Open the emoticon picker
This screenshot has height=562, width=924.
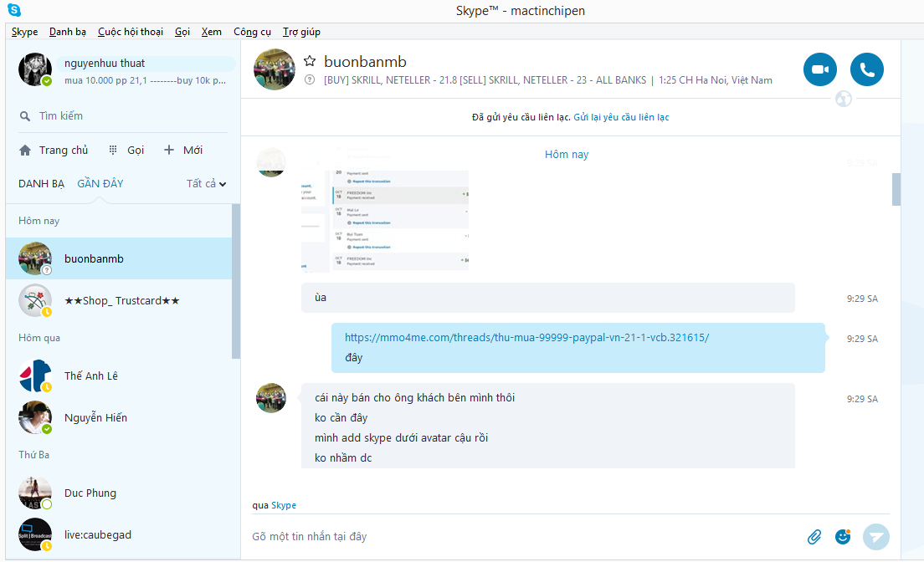(x=843, y=537)
